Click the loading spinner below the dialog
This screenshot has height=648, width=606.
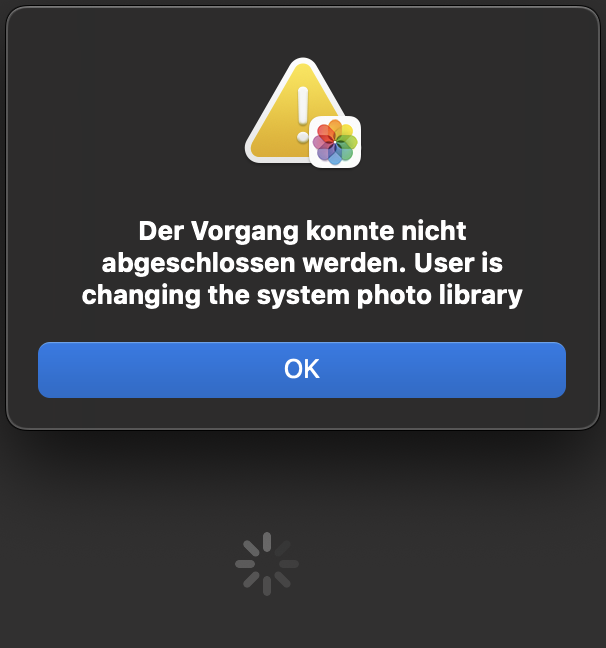click(267, 564)
